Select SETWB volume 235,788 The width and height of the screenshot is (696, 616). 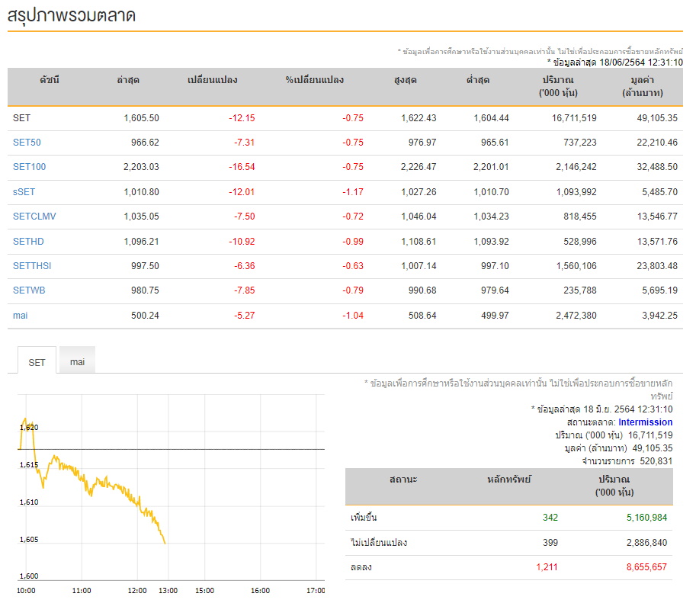coord(579,290)
